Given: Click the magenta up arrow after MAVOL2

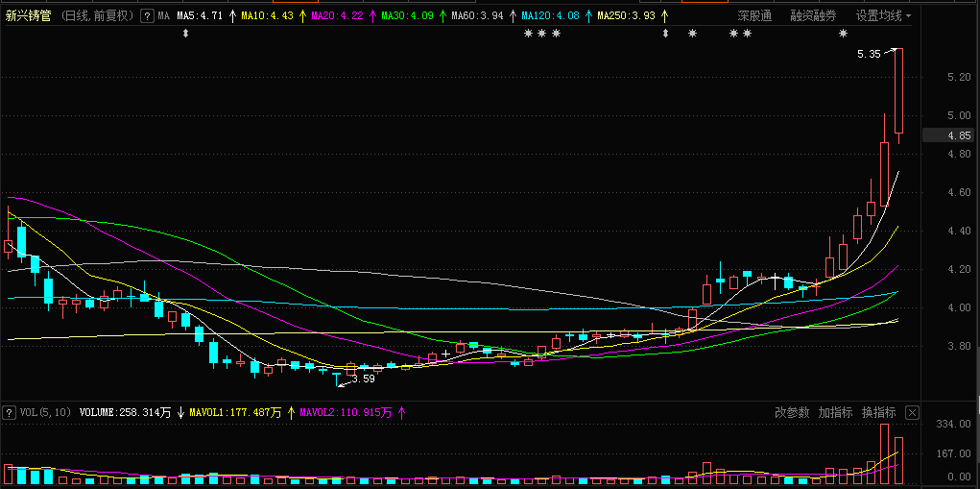Looking at the screenshot, I should (401, 413).
